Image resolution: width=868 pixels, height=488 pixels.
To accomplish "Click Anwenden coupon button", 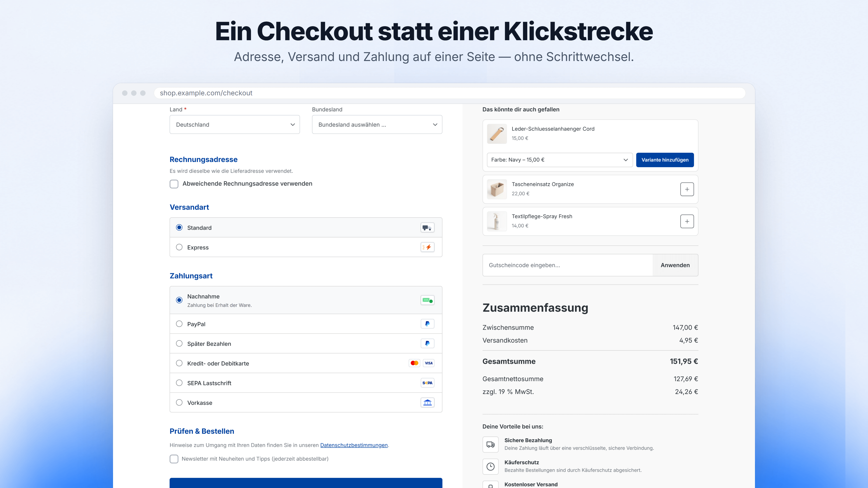I will pos(675,265).
